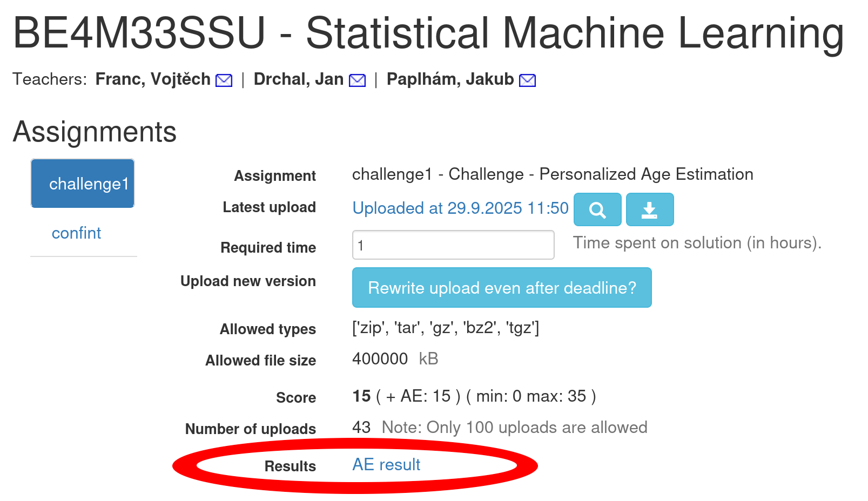This screenshot has width=868, height=501.
Task: Click the Assignments section heading
Action: [95, 132]
